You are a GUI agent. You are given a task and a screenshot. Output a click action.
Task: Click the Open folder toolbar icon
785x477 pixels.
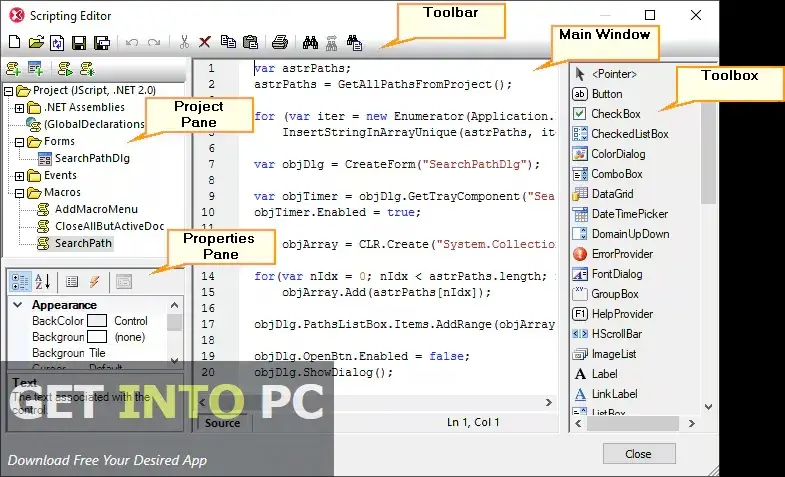click(36, 43)
